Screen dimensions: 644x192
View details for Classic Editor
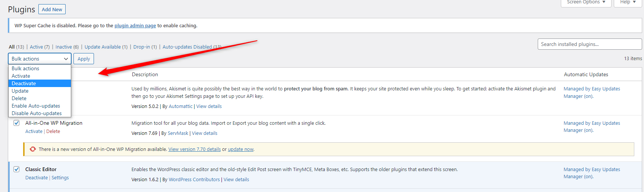[236, 179]
